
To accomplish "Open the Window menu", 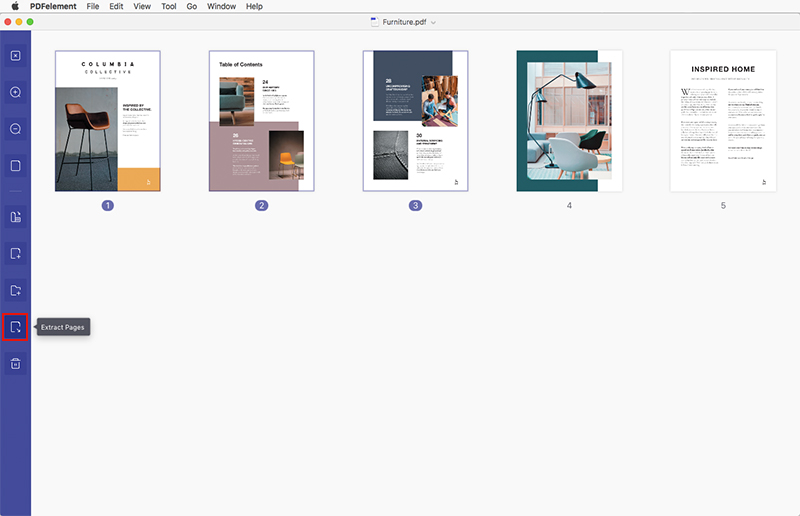I will coord(221,6).
